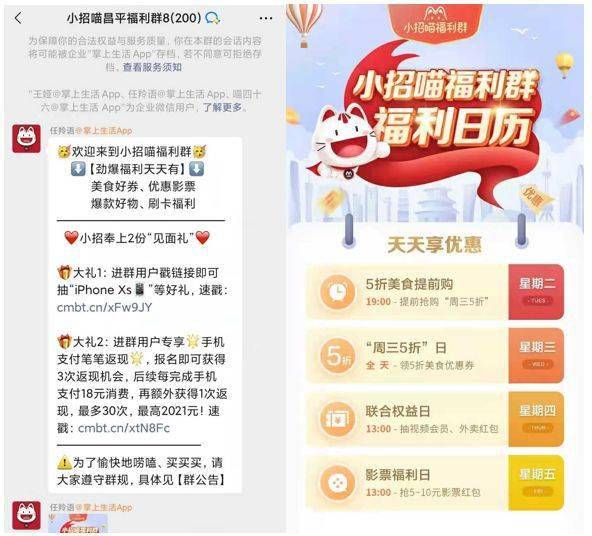Tap the red cat avatar of first message
Screen dimensions: 592x536
pyautogui.click(x=26, y=139)
